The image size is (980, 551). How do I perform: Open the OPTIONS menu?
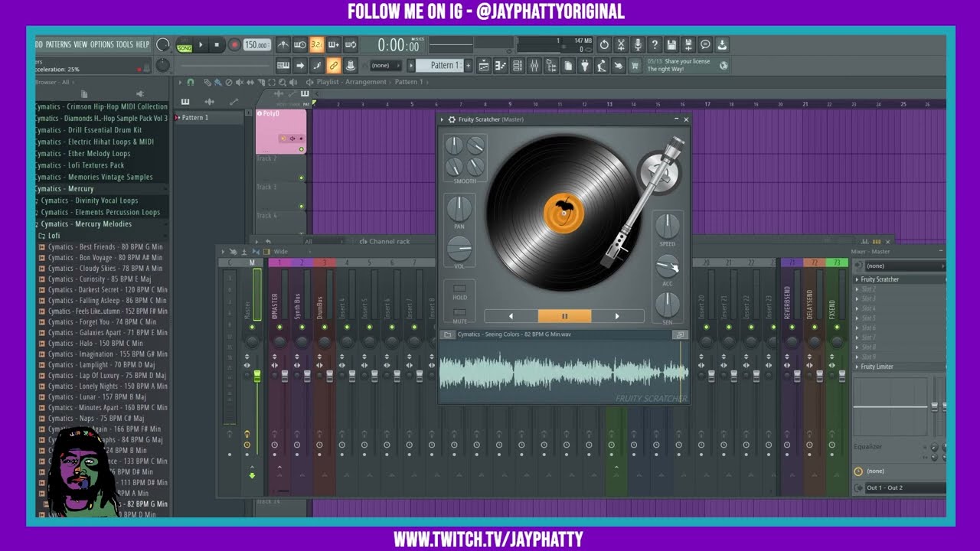[x=102, y=44]
